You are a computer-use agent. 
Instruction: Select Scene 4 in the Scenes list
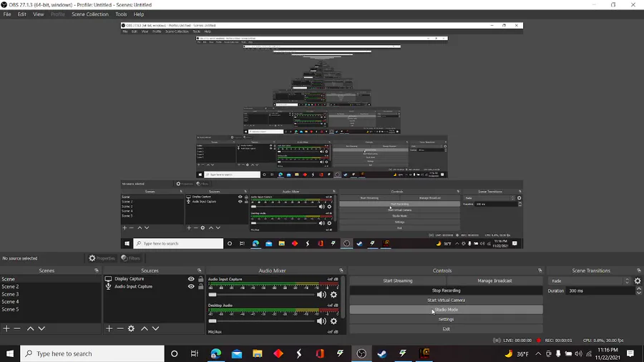click(x=50, y=302)
